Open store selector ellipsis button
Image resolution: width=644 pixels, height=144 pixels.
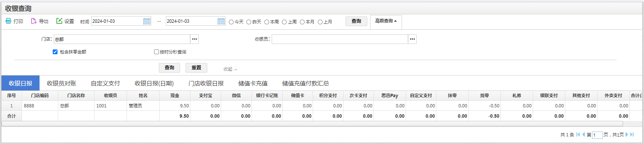coord(194,39)
